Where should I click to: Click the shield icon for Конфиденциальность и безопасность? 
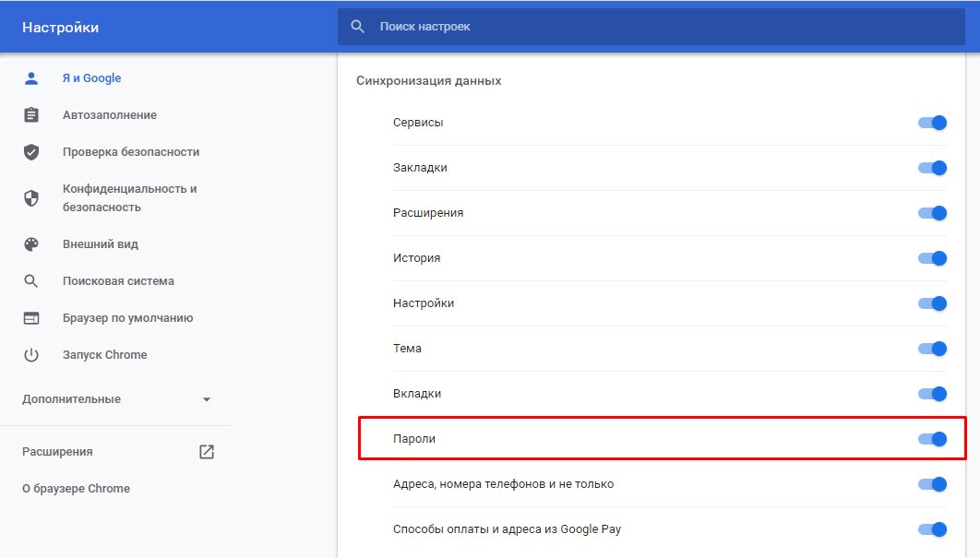point(31,198)
